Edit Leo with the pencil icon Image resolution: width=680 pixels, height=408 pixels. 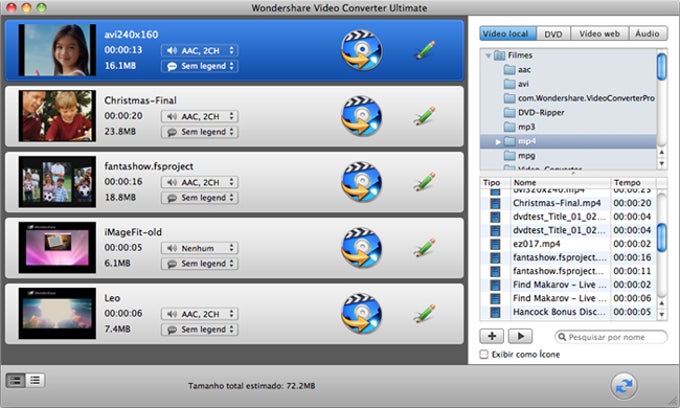[x=425, y=313]
